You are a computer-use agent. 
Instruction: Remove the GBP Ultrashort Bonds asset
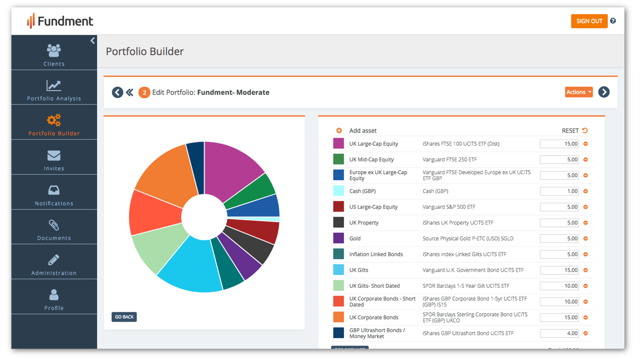tap(586, 334)
